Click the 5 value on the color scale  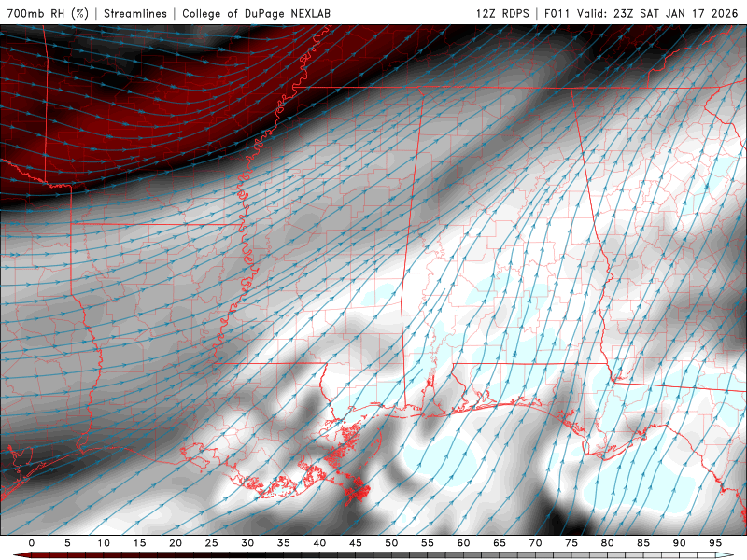(x=67, y=543)
